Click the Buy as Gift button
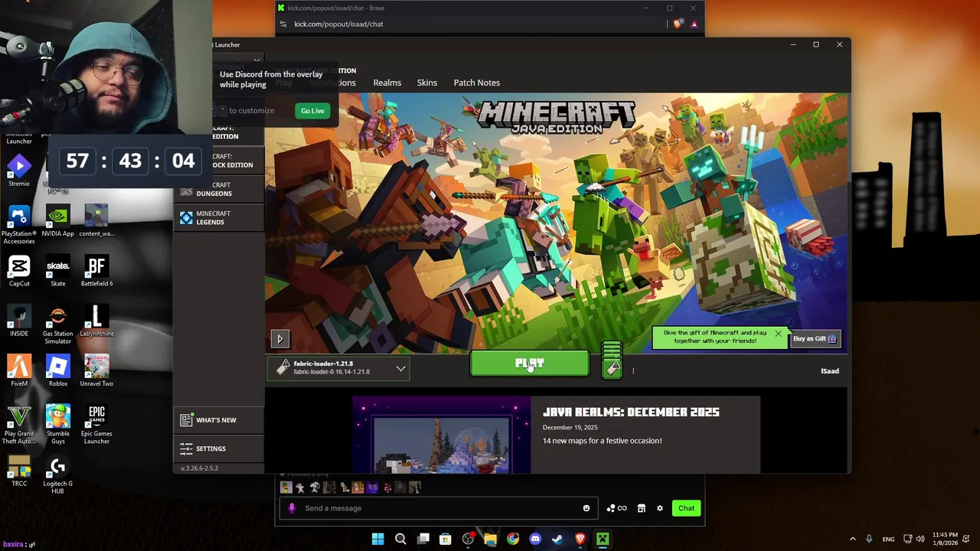This screenshot has height=551, width=980. (x=815, y=339)
